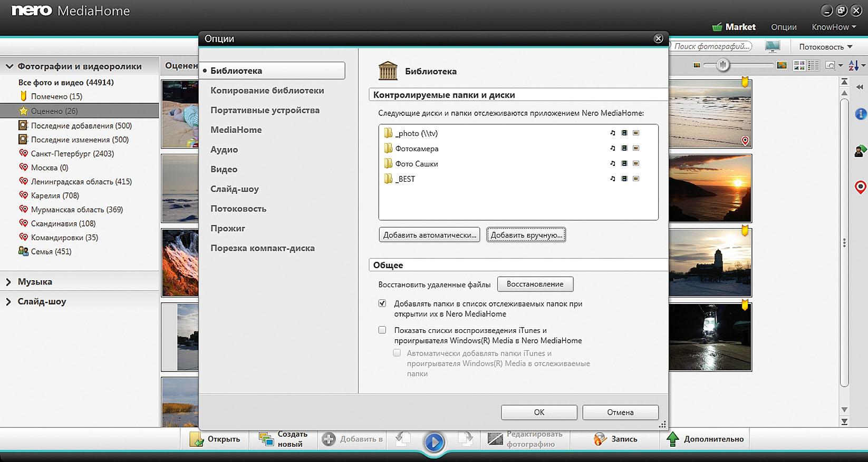Viewport: 868px width, 462px height.
Task: Click the blue play slideshow button
Action: (x=434, y=441)
